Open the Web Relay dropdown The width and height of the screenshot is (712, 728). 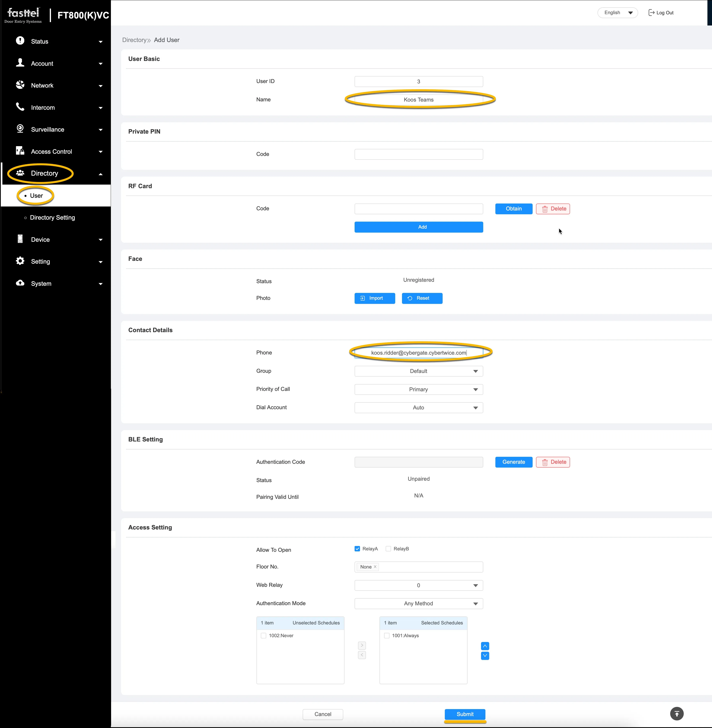pyautogui.click(x=419, y=586)
